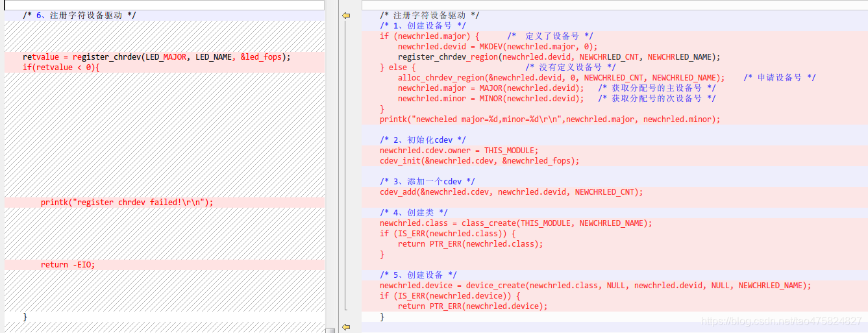Click the 'newchrled.cdev.owner = THIS_MODULE;' line
868x333 pixels.
[x=459, y=151]
